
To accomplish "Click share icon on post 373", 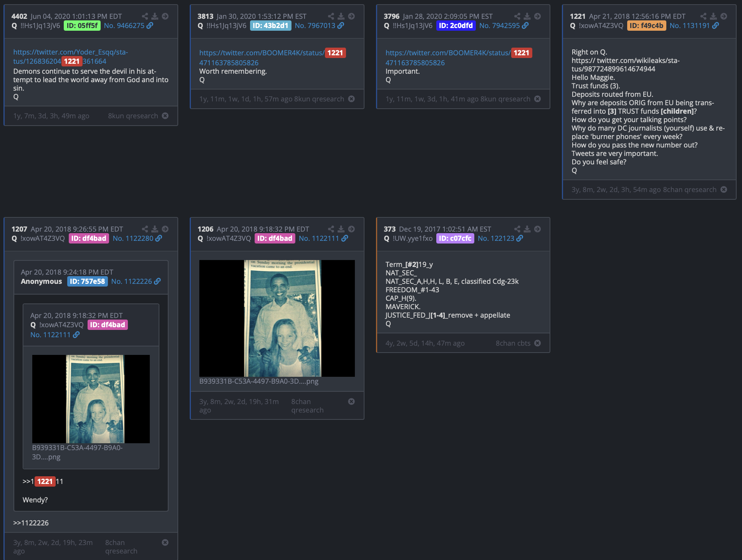I will [517, 229].
